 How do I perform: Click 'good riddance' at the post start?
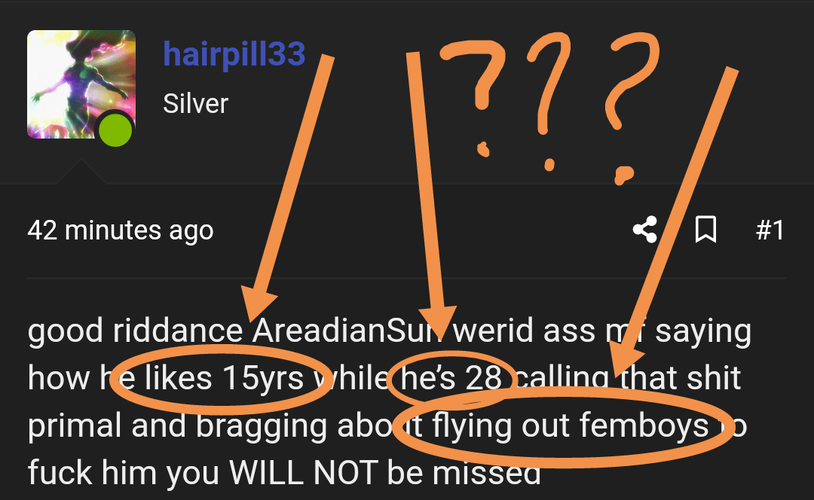tap(135, 331)
